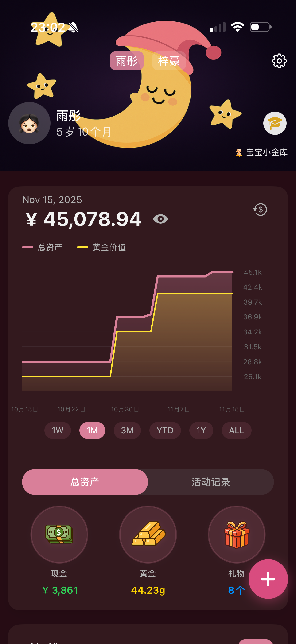The height and width of the screenshot is (644, 296).
Task: Select the 3M time range filter
Action: point(127,431)
